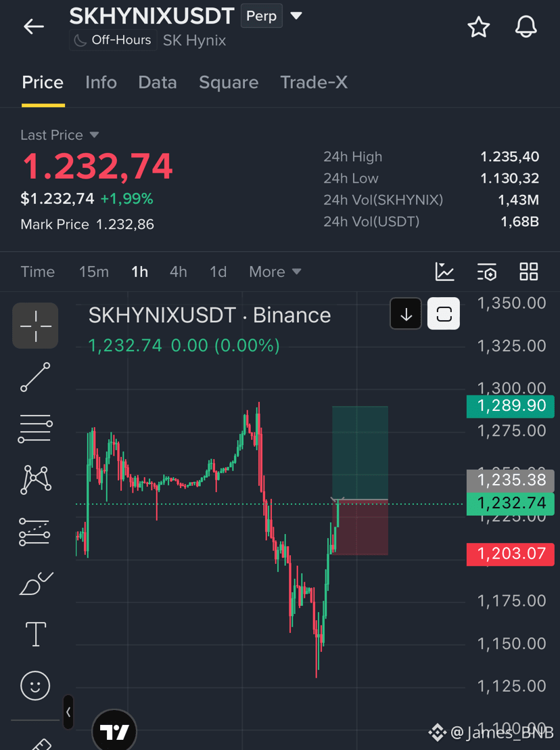Switch to the Trade-X tab

point(313,83)
